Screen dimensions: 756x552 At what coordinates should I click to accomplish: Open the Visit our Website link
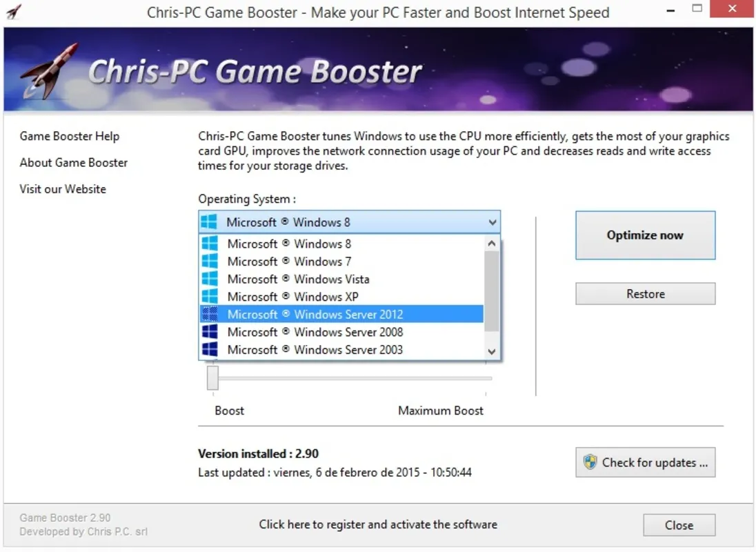pos(63,189)
